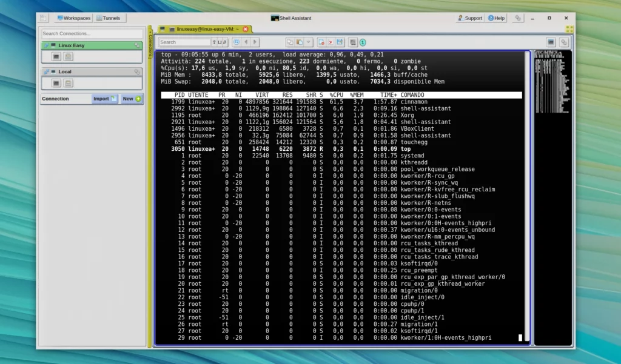Screen dimensions: 621x364
Task: Click inside the Search Connections field
Action: (x=91, y=33)
